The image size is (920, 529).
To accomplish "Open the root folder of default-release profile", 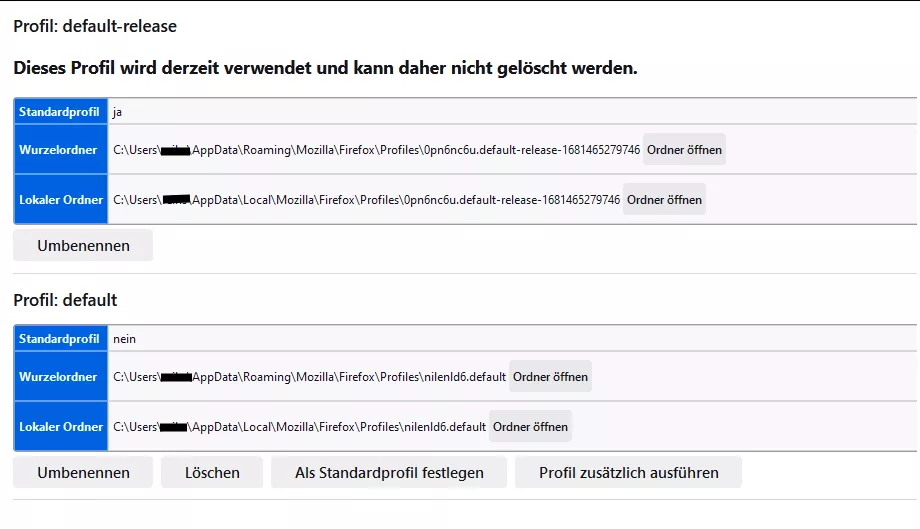I will [x=684, y=150].
